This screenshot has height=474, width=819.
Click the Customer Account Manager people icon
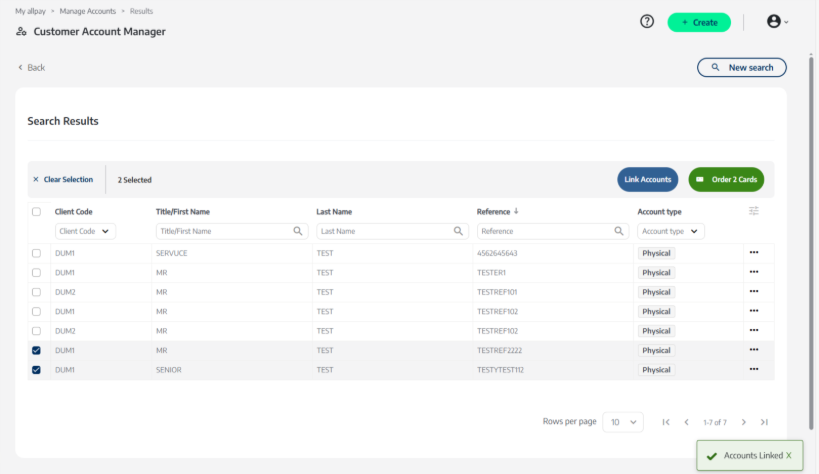point(21,31)
